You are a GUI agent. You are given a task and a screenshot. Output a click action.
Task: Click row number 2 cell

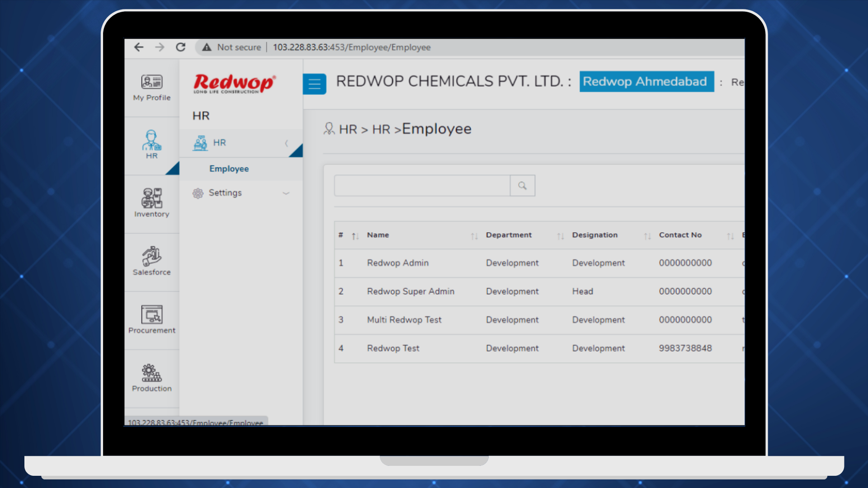point(341,291)
